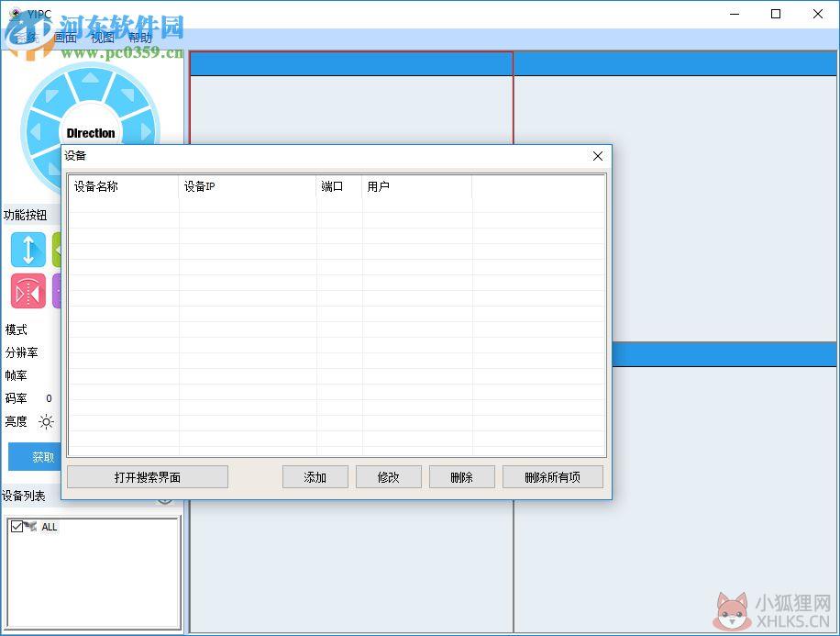Open the 帮助 menu

(139, 38)
